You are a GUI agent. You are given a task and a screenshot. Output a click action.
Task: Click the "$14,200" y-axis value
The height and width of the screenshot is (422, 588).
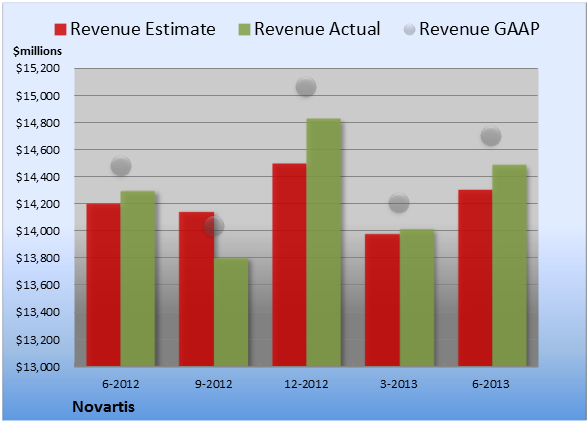click(x=38, y=204)
